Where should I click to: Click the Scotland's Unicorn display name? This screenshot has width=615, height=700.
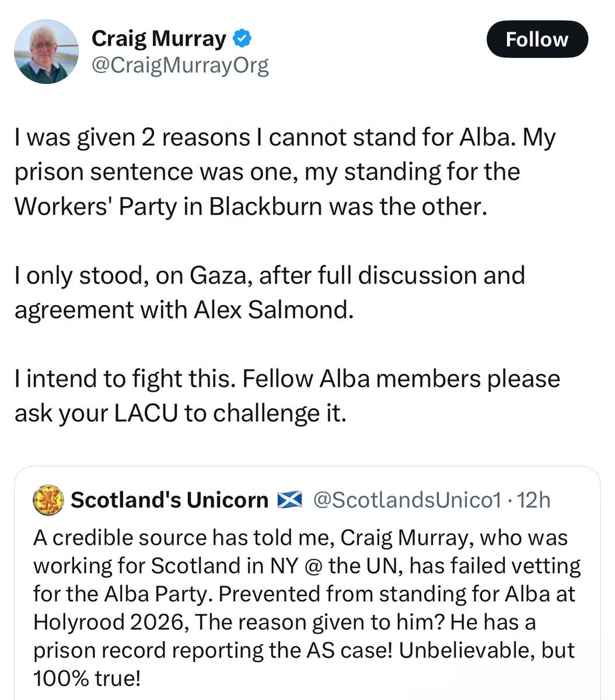coord(169,501)
